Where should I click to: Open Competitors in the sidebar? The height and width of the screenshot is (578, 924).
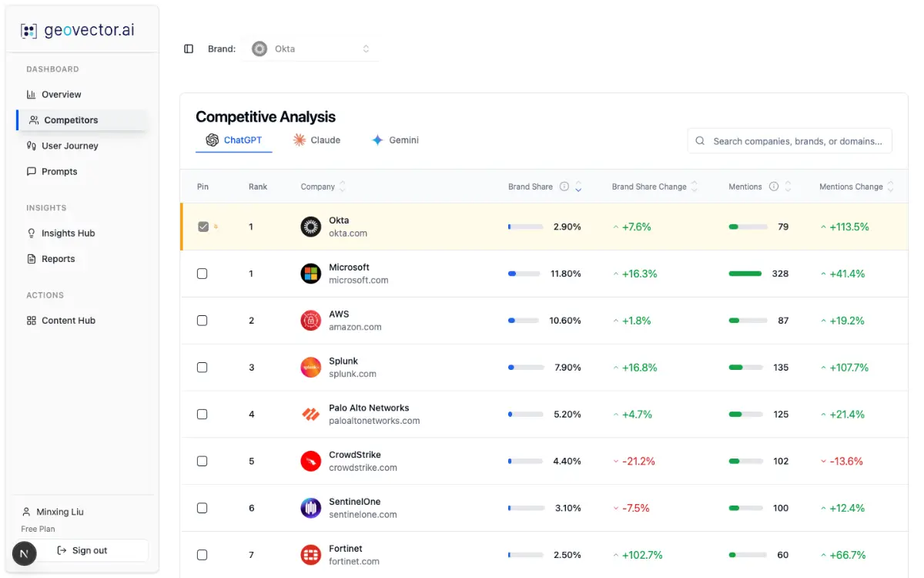coord(82,120)
